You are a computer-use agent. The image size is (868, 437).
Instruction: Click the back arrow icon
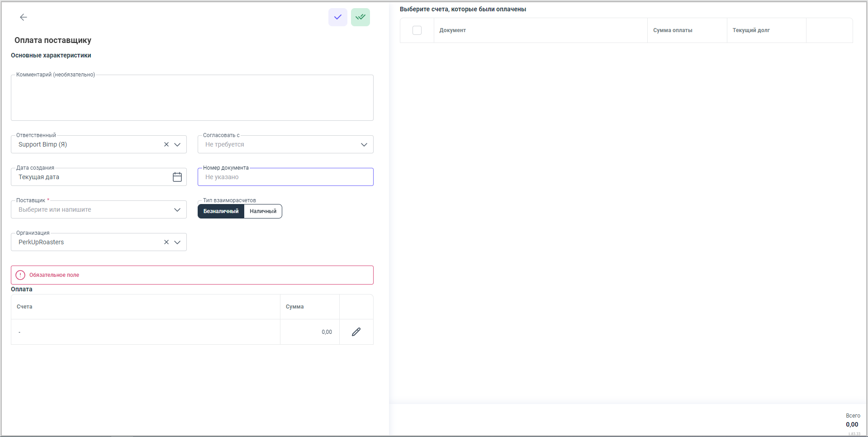24,17
